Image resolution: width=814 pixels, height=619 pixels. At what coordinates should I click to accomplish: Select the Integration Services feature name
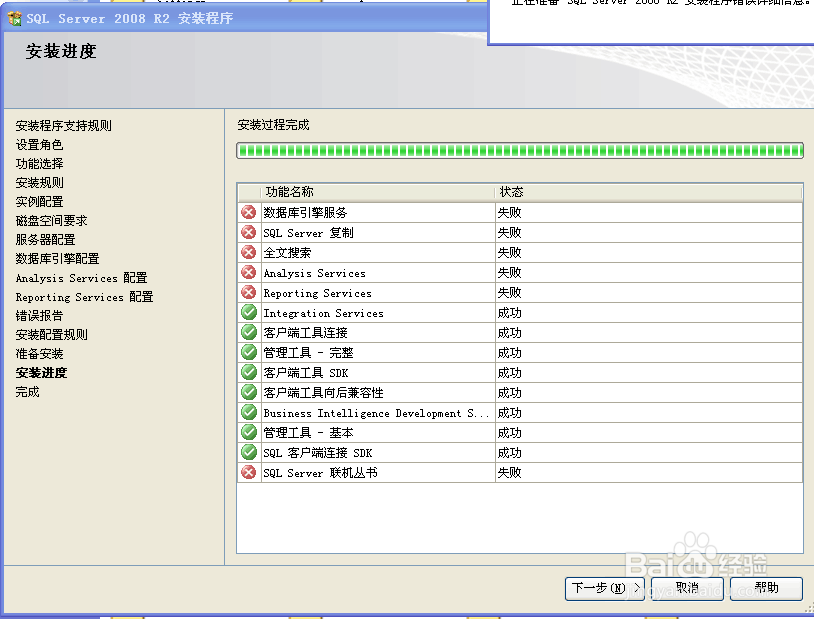(323, 313)
